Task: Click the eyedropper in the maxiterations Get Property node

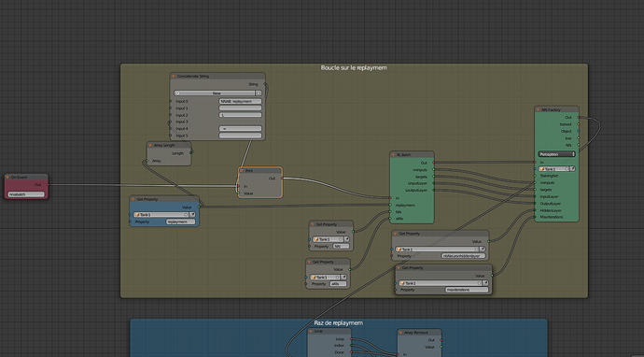Action: (486, 283)
